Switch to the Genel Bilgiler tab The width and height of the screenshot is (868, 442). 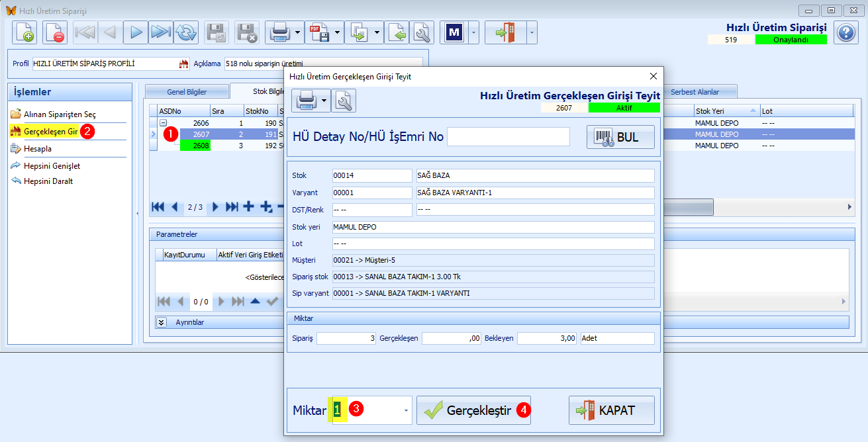186,92
